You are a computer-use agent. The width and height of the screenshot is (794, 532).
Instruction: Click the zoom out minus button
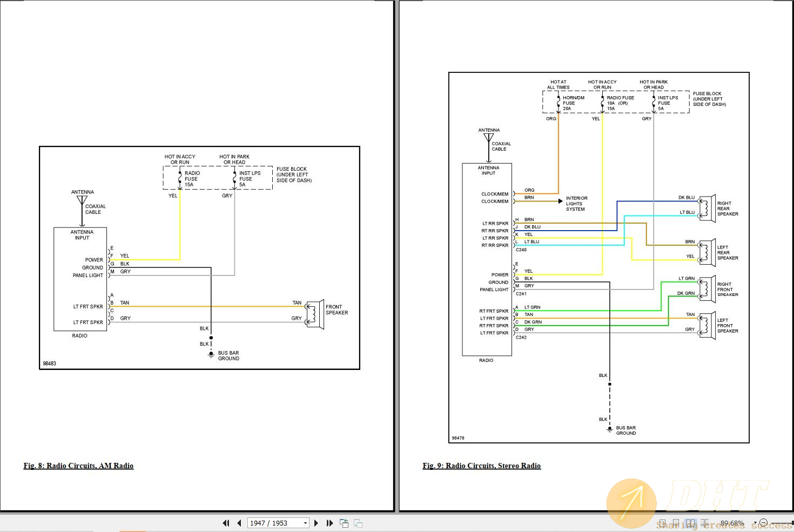(763, 523)
